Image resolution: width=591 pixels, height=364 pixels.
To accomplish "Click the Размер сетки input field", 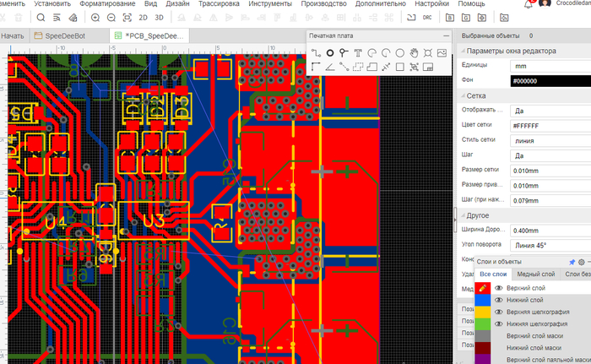I will pyautogui.click(x=550, y=171).
